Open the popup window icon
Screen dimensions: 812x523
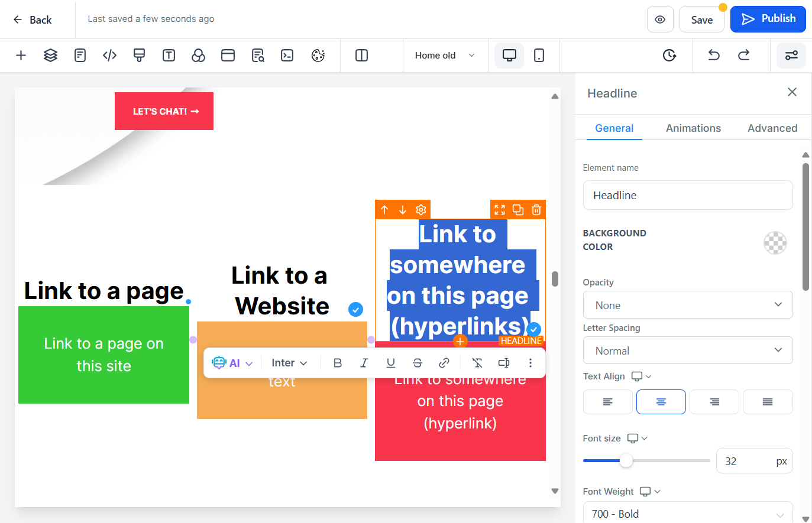point(228,56)
